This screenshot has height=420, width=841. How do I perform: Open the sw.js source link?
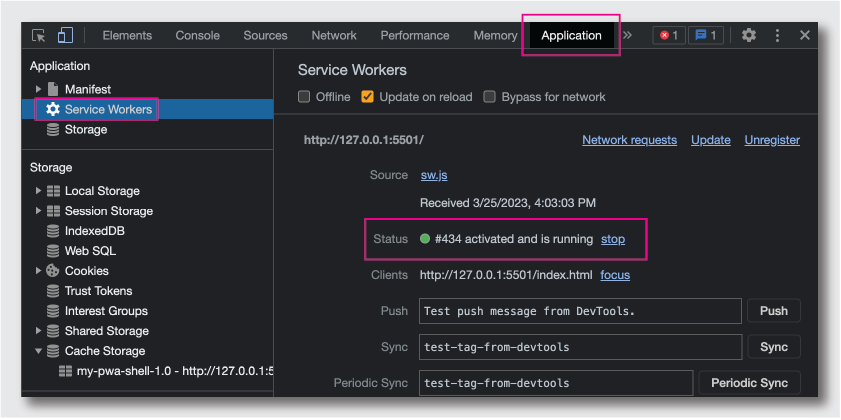[434, 175]
